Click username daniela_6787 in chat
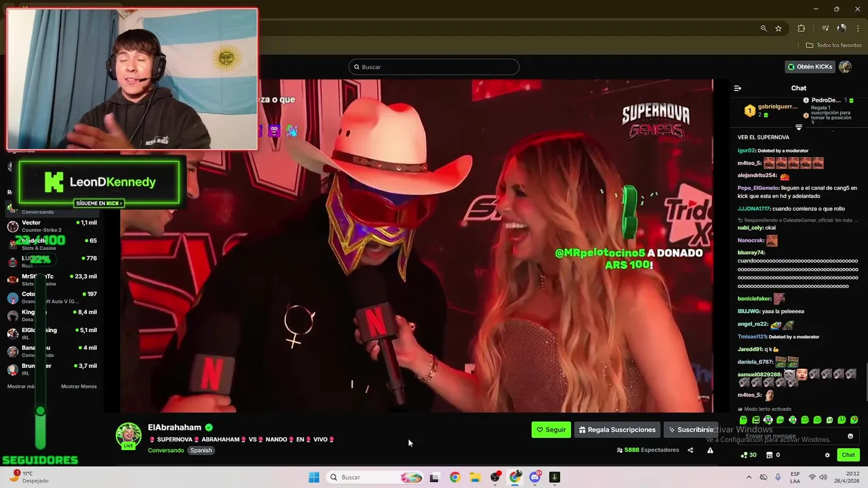Viewport: 868px width, 488px height. coord(755,362)
